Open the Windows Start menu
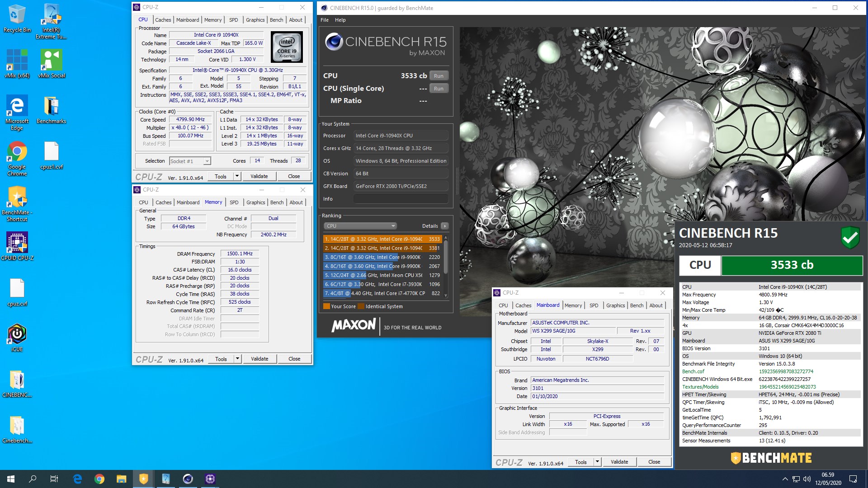868x488 pixels. (x=11, y=479)
